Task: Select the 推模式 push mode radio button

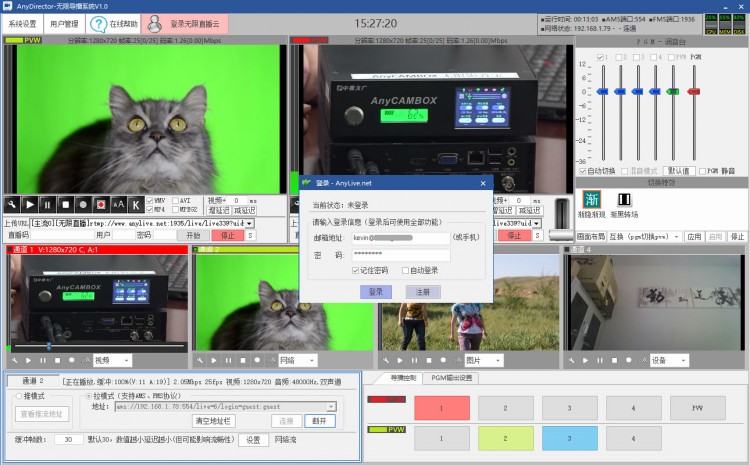Action: 19,396
